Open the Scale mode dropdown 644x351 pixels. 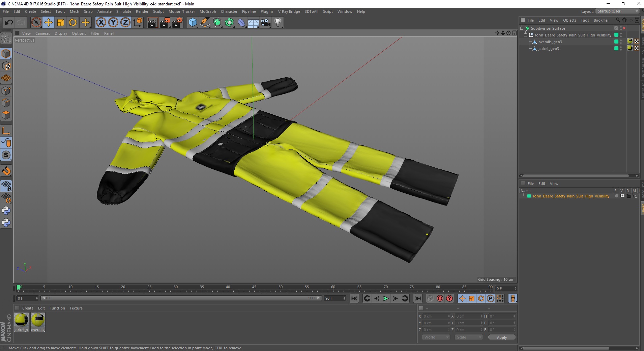coord(469,337)
